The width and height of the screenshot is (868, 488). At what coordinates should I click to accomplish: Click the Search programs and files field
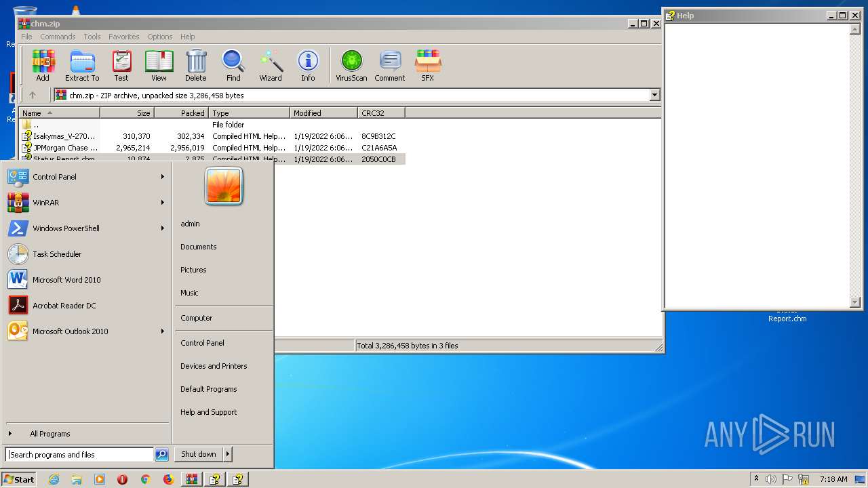[79, 455]
